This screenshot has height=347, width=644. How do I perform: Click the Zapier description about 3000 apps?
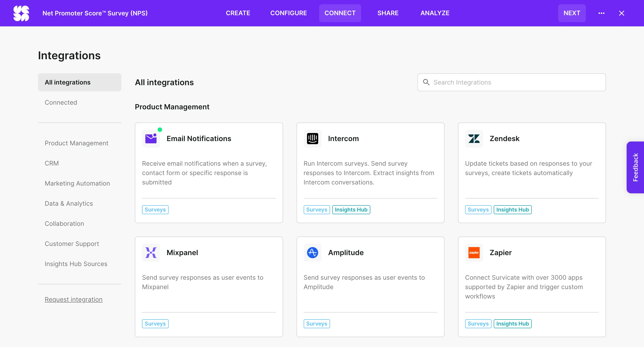click(x=524, y=287)
